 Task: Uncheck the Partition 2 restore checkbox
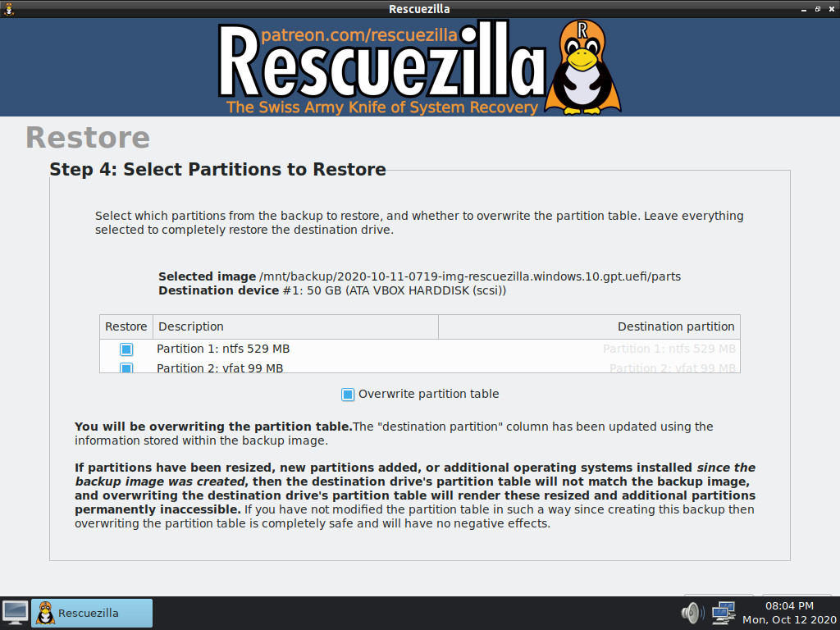click(x=126, y=368)
